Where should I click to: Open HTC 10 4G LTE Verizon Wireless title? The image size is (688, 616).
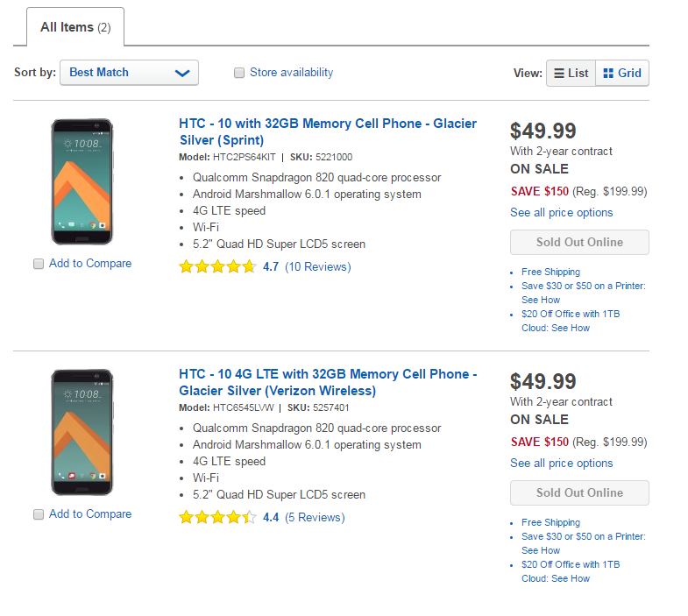tap(328, 382)
